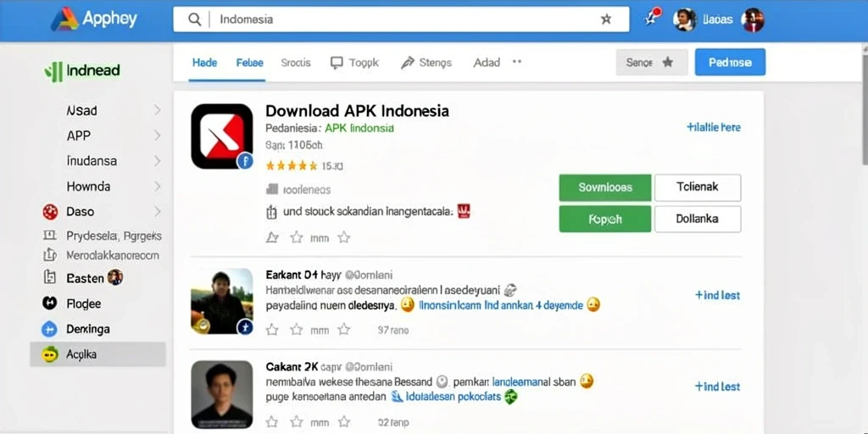This screenshot has height=434, width=868.
Task: Click the green Kopgkh button
Action: tap(605, 219)
